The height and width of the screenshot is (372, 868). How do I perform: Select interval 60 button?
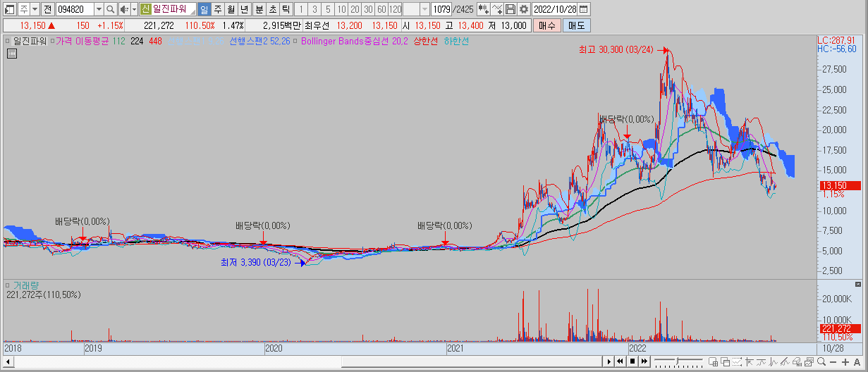(x=381, y=9)
